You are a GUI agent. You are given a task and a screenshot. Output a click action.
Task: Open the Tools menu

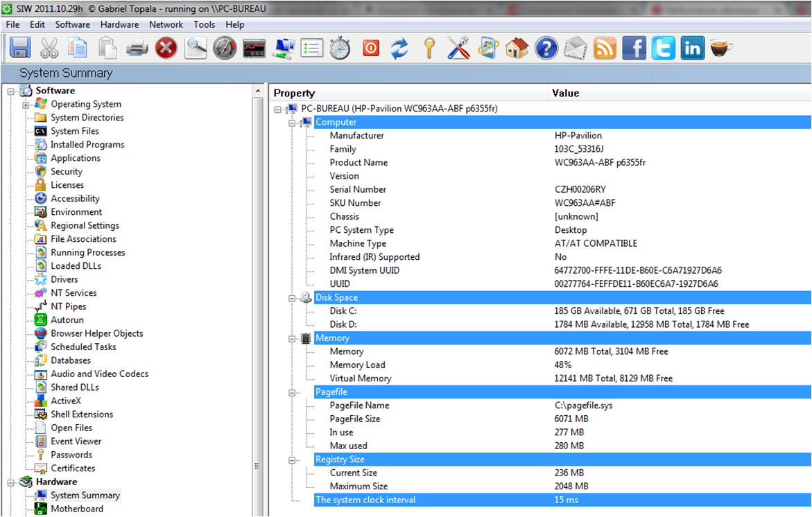204,24
